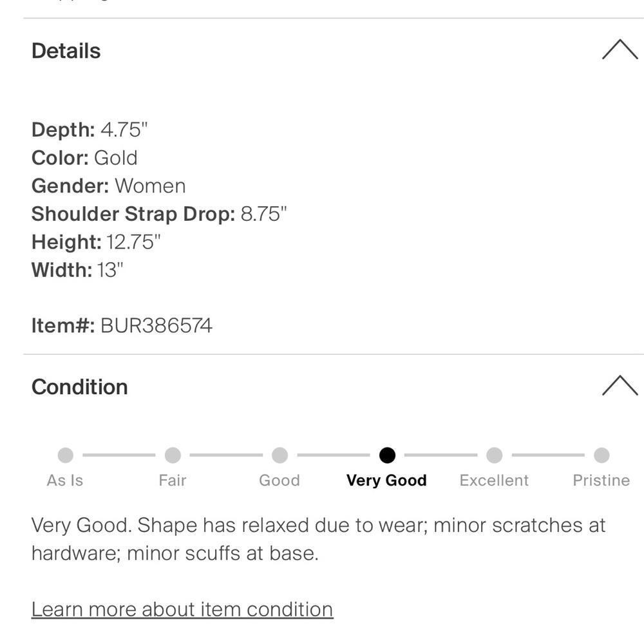
Task: Click the "Fair" scale label
Action: pyautogui.click(x=173, y=480)
